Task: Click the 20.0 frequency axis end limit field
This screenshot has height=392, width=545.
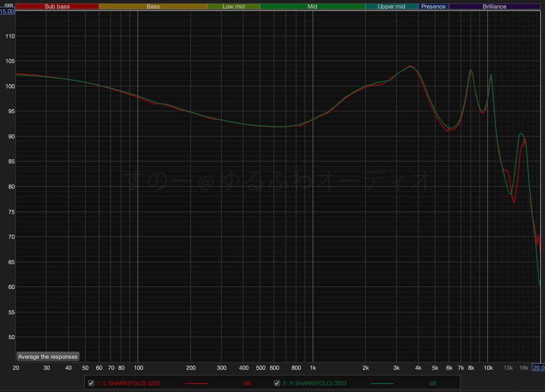Action: 539,367
